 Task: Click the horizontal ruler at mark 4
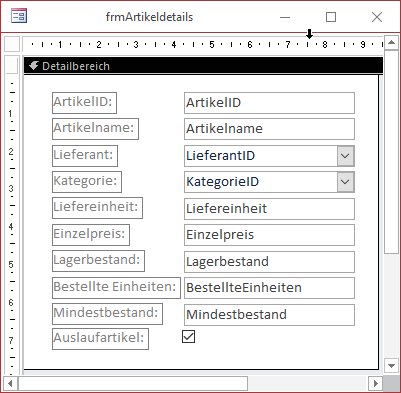tap(174, 44)
